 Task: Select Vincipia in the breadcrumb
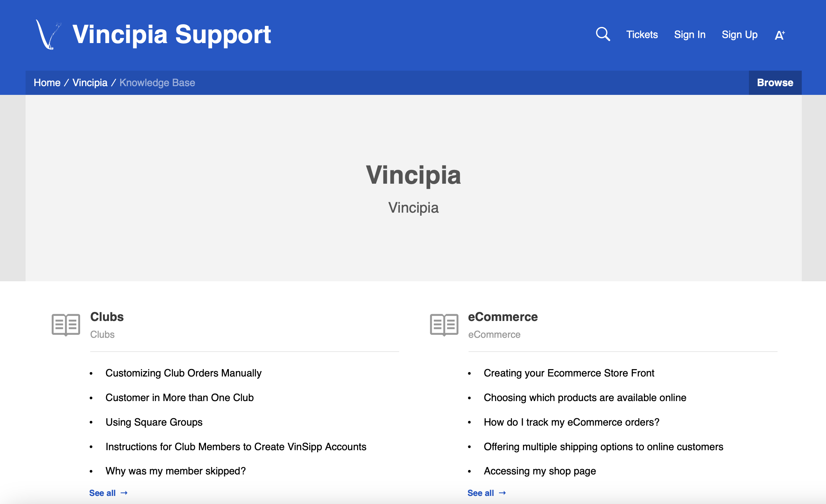(90, 83)
